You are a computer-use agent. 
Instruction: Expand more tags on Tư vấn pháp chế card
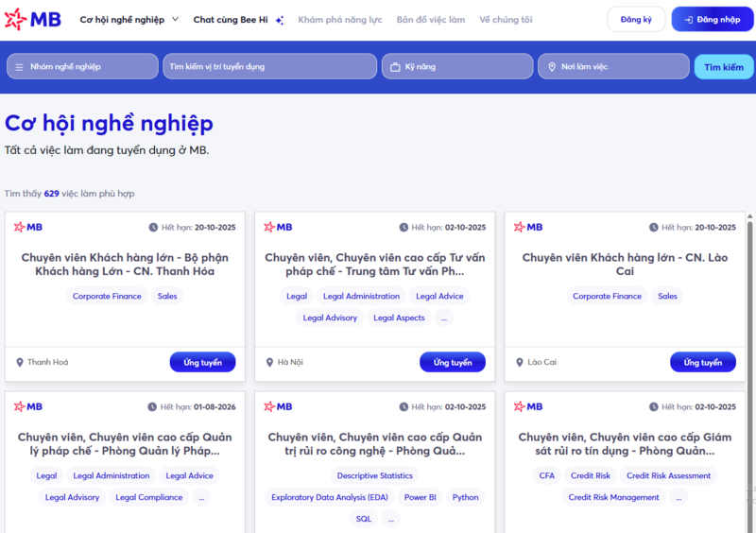point(444,318)
